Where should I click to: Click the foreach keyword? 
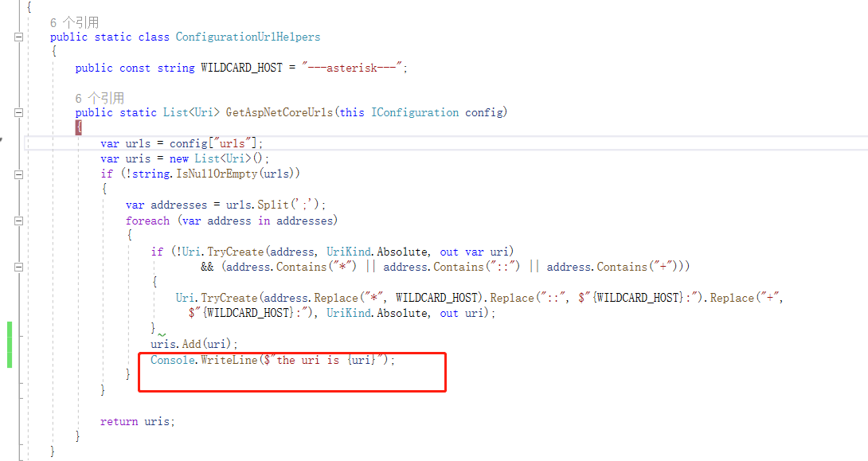click(x=147, y=221)
